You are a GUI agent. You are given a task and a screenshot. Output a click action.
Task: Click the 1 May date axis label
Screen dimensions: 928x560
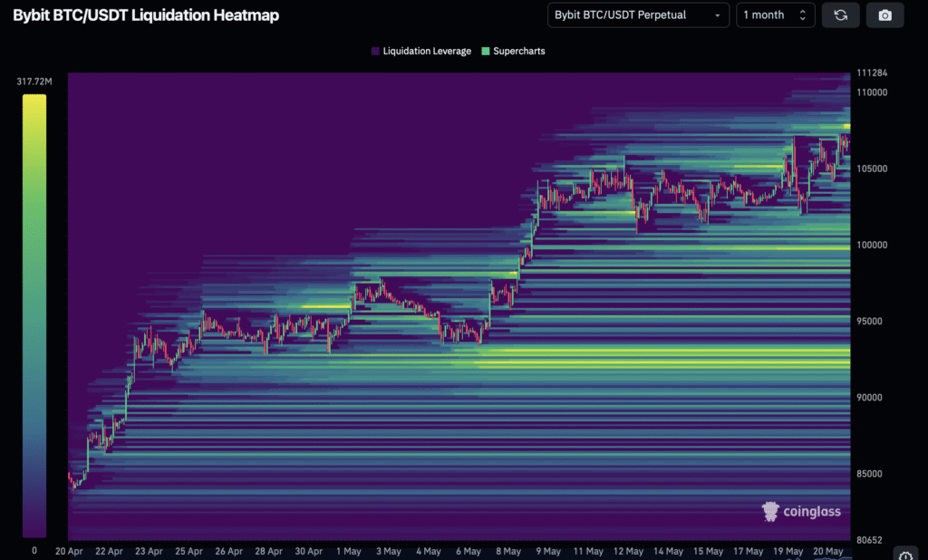coord(349,551)
